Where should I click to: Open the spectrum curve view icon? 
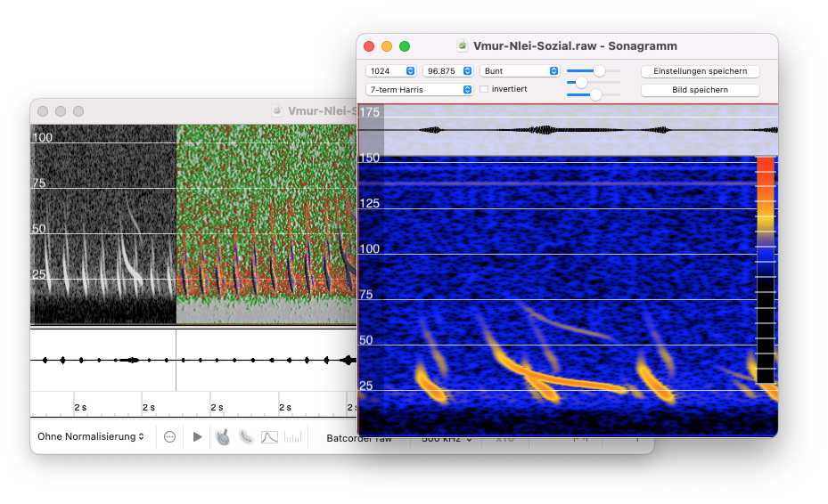click(x=269, y=437)
